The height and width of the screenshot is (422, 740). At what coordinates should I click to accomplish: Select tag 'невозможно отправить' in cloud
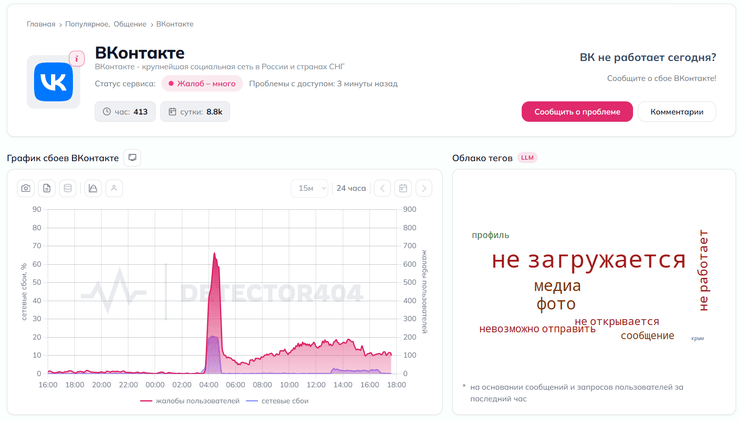pyautogui.click(x=537, y=329)
